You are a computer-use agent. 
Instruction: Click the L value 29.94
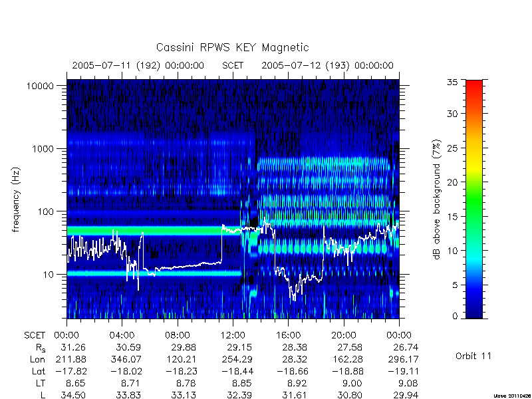tap(406, 395)
